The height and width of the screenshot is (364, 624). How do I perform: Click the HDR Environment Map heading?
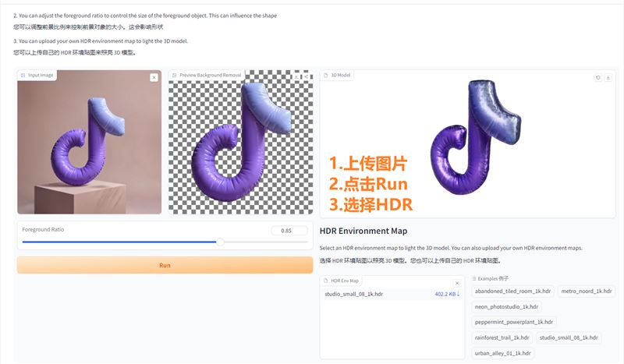pos(363,231)
